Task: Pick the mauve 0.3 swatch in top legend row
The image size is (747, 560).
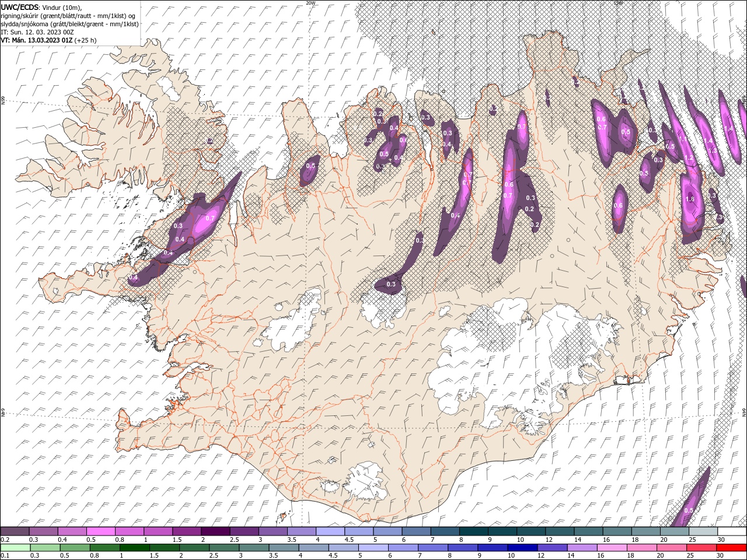Action: 44,531
